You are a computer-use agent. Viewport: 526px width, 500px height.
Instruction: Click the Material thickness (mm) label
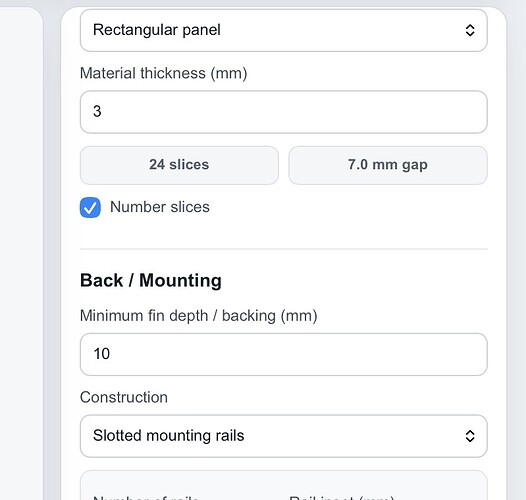[163, 73]
